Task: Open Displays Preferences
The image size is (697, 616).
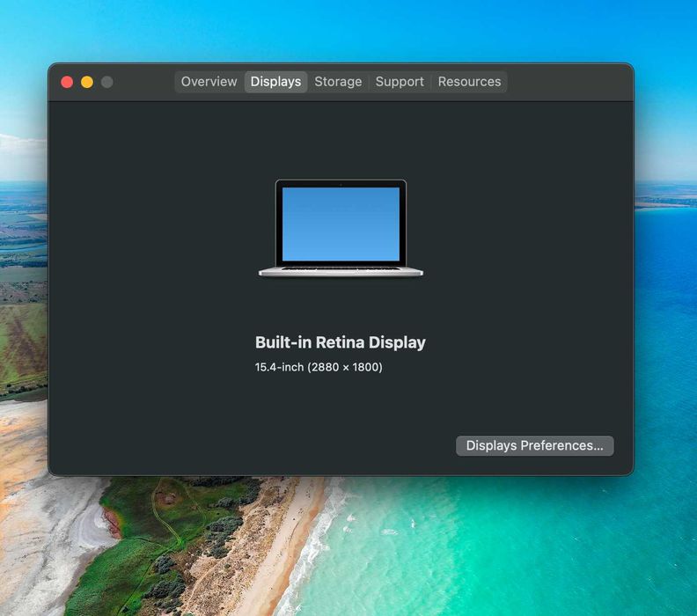Action: coord(535,446)
